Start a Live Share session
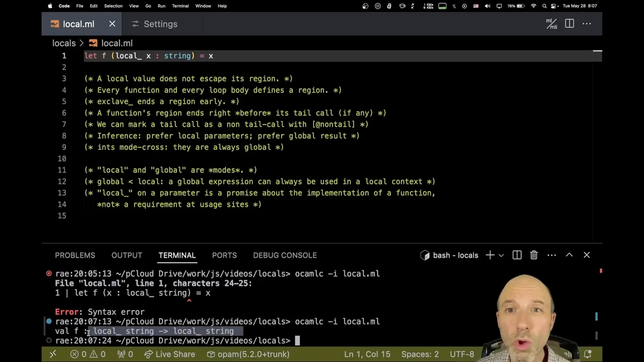 point(170,354)
